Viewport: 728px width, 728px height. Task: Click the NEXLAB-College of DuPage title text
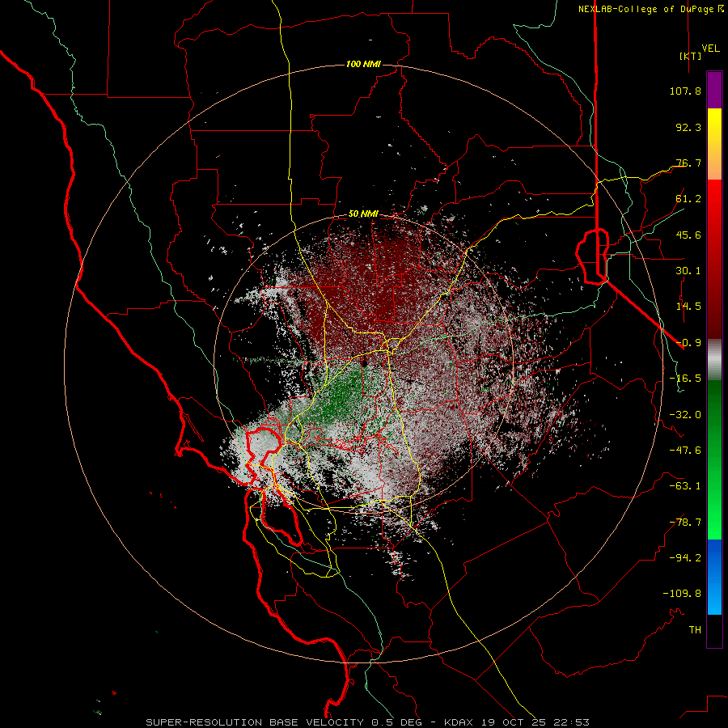645,9
